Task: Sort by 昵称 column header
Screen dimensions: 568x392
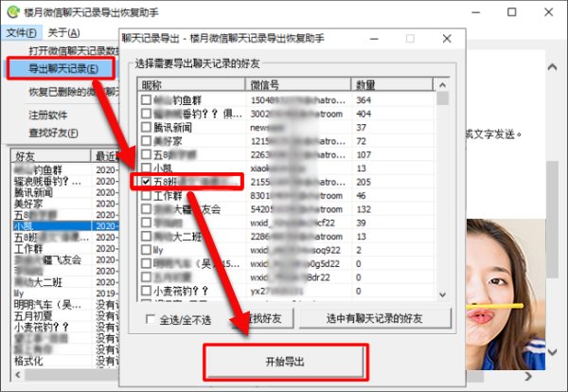Action: coord(191,85)
